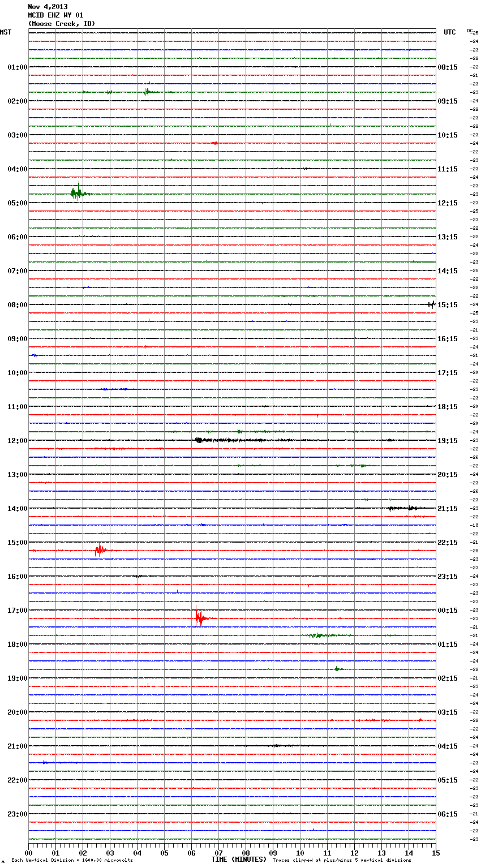The height and width of the screenshot is (868, 481).
Task: Click the date text "Nov 4,2013"
Action: tap(48, 7)
